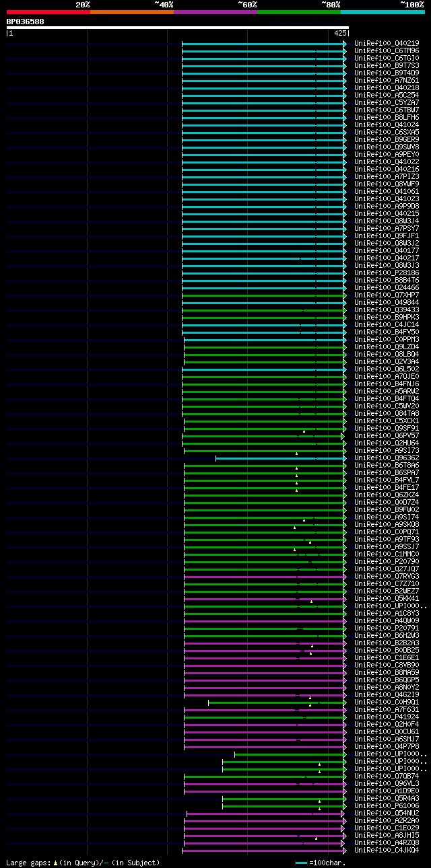The width and height of the screenshot is (431, 868).
Task: Click the query name BP036588
Action: (26, 22)
